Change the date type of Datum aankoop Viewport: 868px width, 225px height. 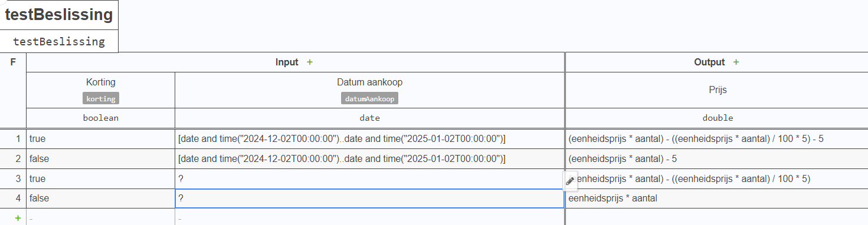click(369, 118)
